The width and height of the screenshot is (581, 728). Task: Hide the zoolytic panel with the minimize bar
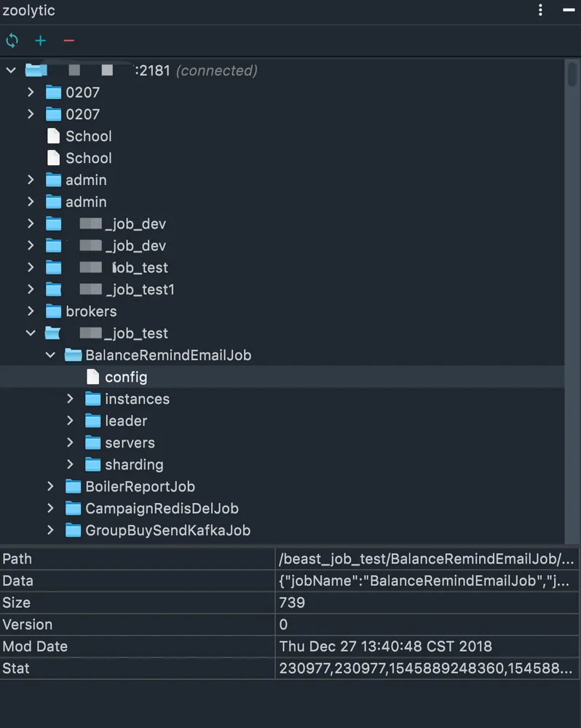click(569, 9)
